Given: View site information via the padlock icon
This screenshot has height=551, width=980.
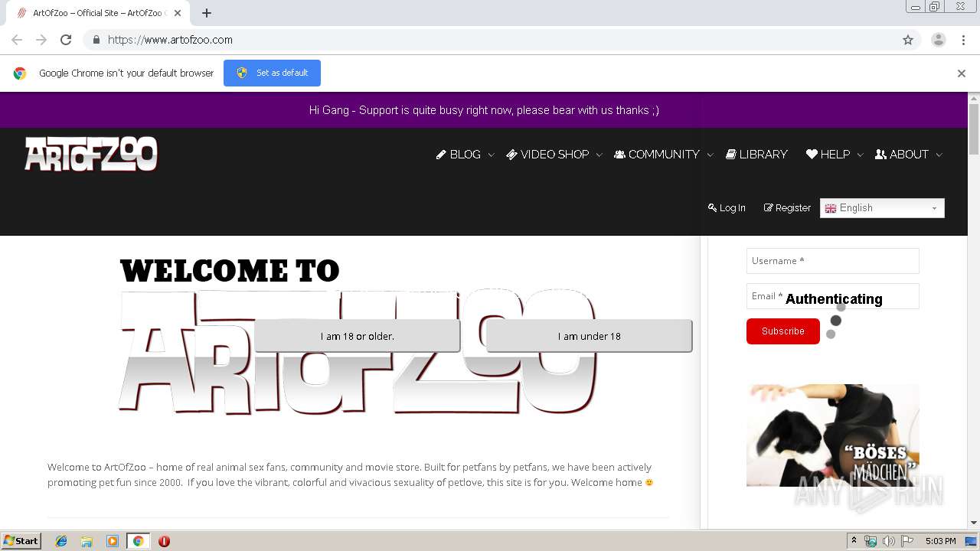Looking at the screenshot, I should pos(96,40).
